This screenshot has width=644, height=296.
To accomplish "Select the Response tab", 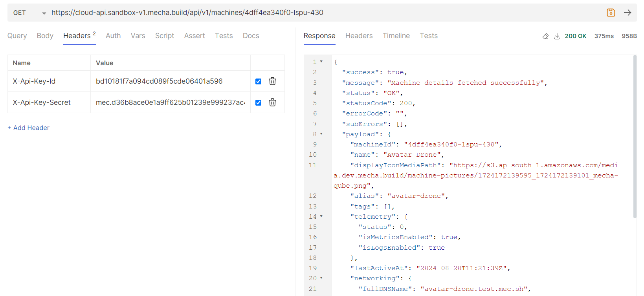I will (x=319, y=36).
